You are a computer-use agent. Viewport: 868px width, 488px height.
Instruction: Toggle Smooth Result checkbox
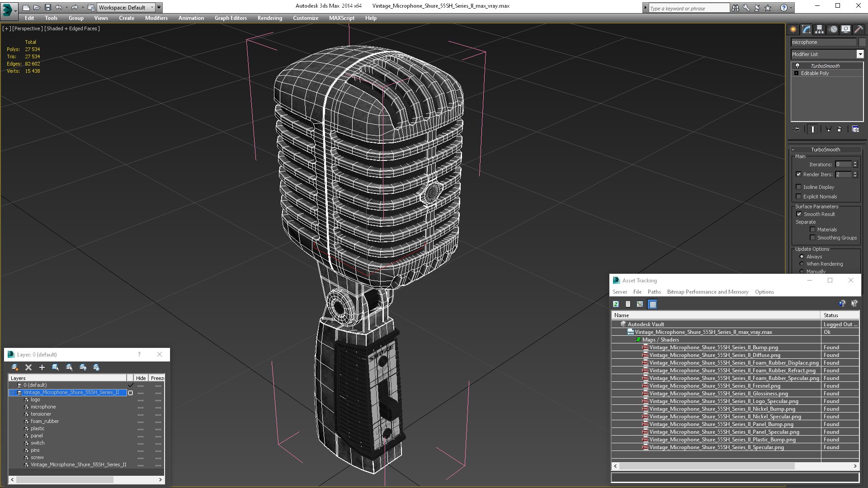[x=799, y=214]
